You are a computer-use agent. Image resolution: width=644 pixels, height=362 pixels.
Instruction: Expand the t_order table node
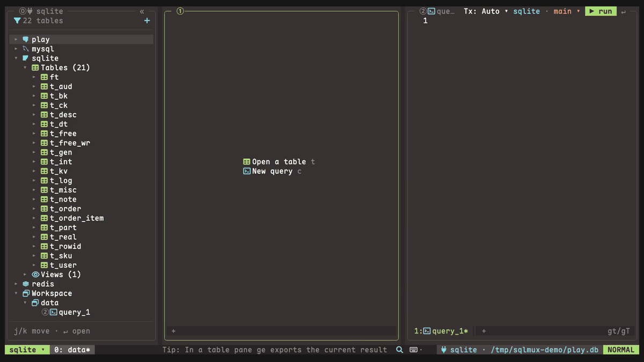(34, 209)
